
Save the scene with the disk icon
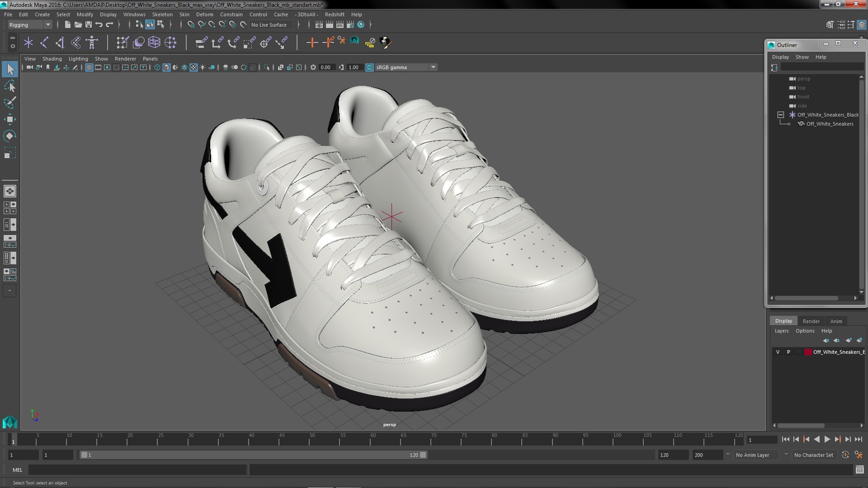click(x=88, y=24)
